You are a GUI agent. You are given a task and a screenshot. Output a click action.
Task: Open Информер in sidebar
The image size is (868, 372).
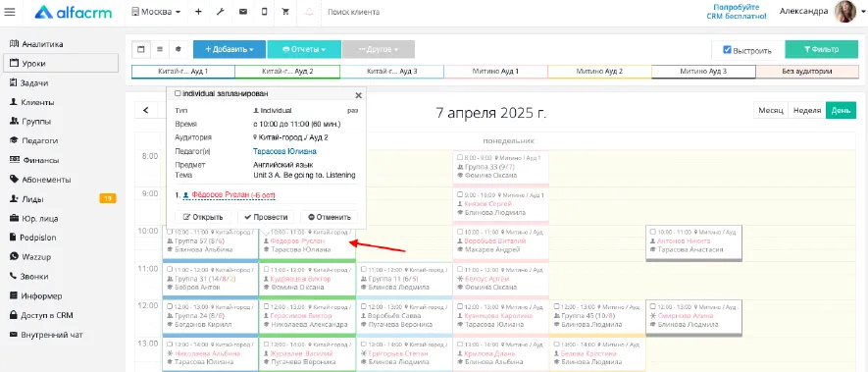point(61,296)
